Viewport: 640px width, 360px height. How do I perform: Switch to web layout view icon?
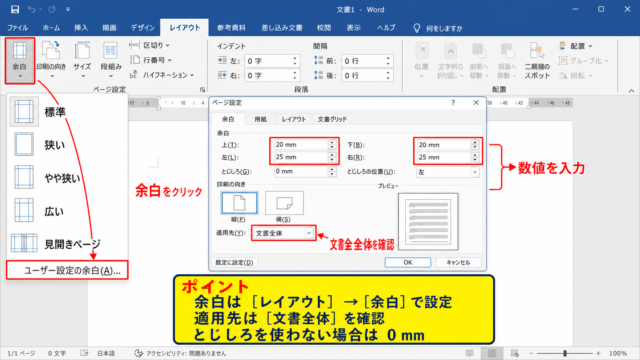[514, 353]
